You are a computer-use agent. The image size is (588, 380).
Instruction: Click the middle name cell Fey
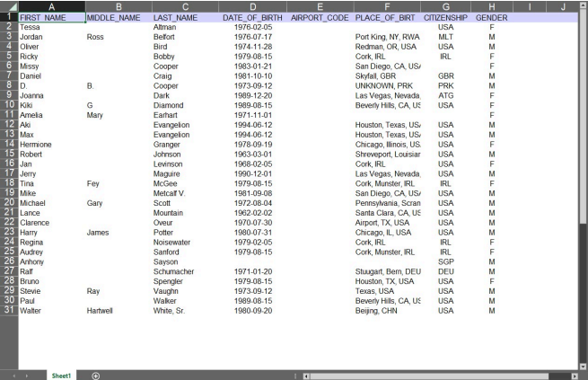tap(118, 183)
